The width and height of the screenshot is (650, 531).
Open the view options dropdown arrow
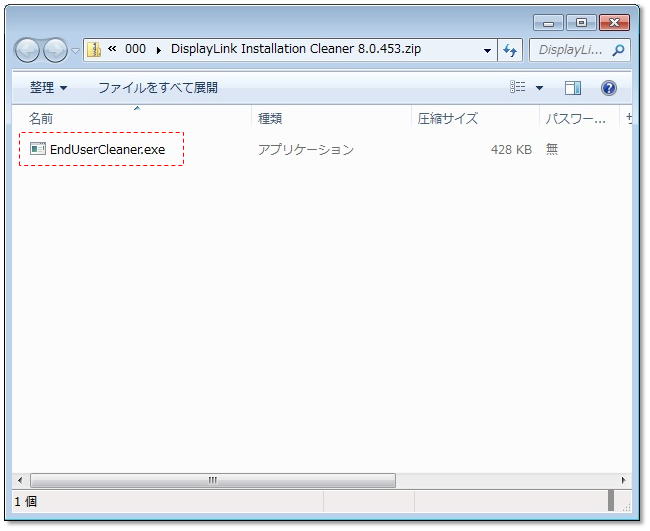click(539, 88)
